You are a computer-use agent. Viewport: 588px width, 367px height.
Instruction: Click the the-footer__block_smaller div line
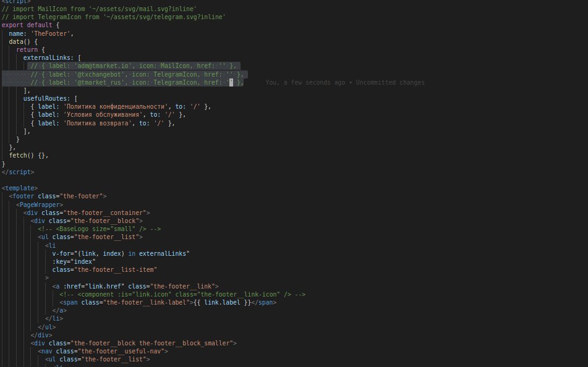point(134,344)
